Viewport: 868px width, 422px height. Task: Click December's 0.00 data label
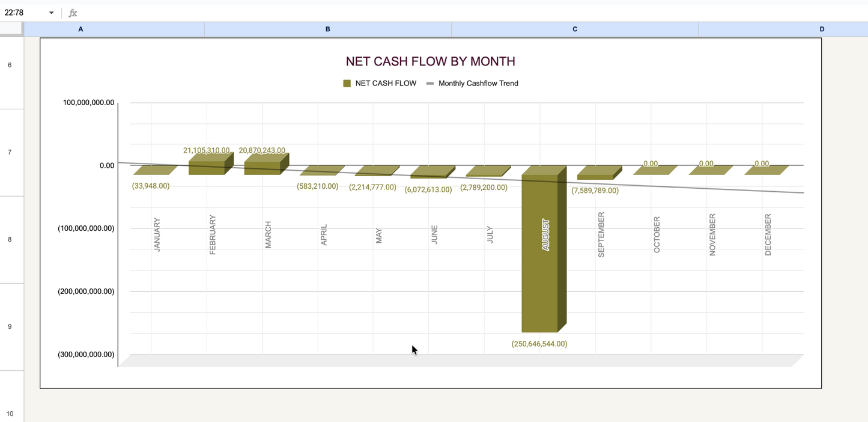pyautogui.click(x=762, y=164)
